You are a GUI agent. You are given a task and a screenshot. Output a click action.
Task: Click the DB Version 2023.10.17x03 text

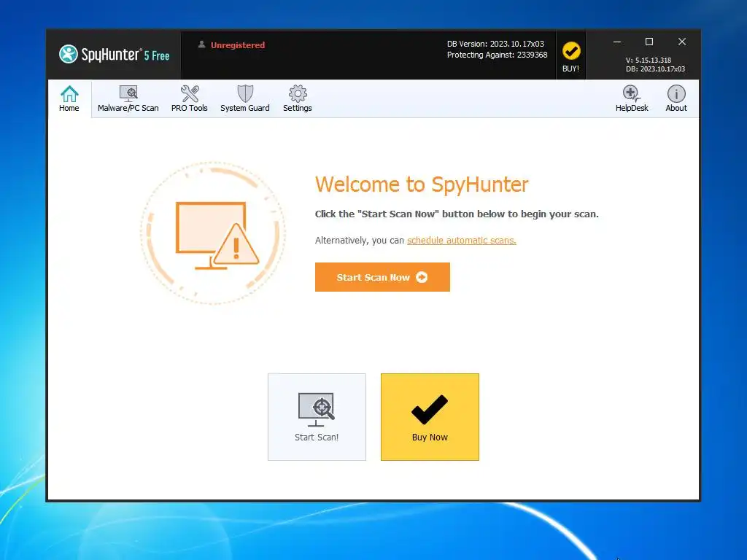coord(495,44)
